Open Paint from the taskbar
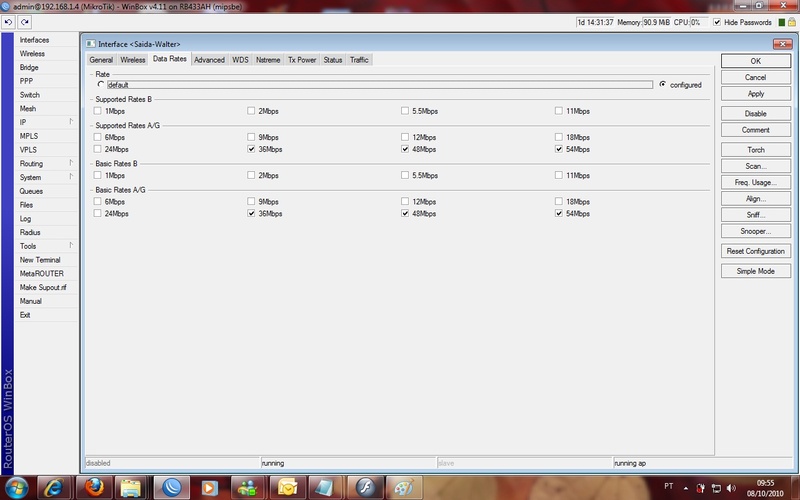 404,488
